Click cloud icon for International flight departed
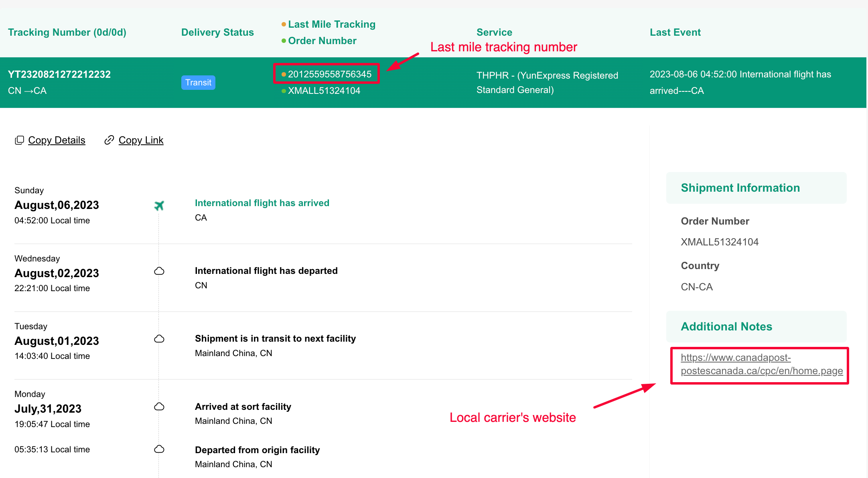Viewport: 868px width, 478px height. click(x=159, y=271)
